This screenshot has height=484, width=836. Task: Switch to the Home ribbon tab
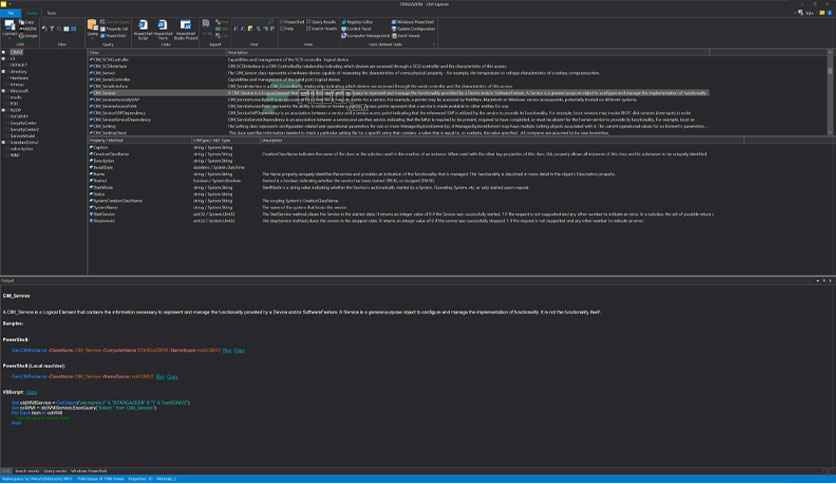[x=31, y=13]
